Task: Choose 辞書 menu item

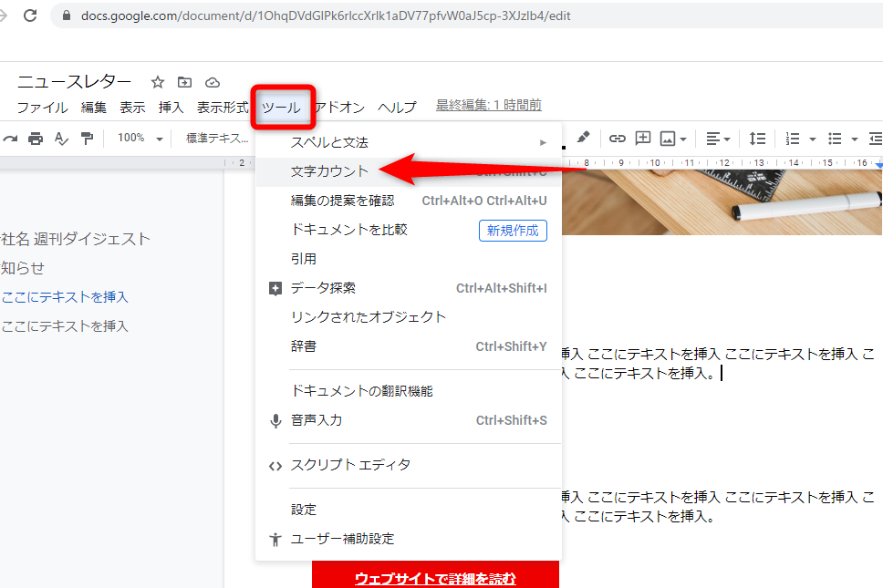Action: point(409,346)
